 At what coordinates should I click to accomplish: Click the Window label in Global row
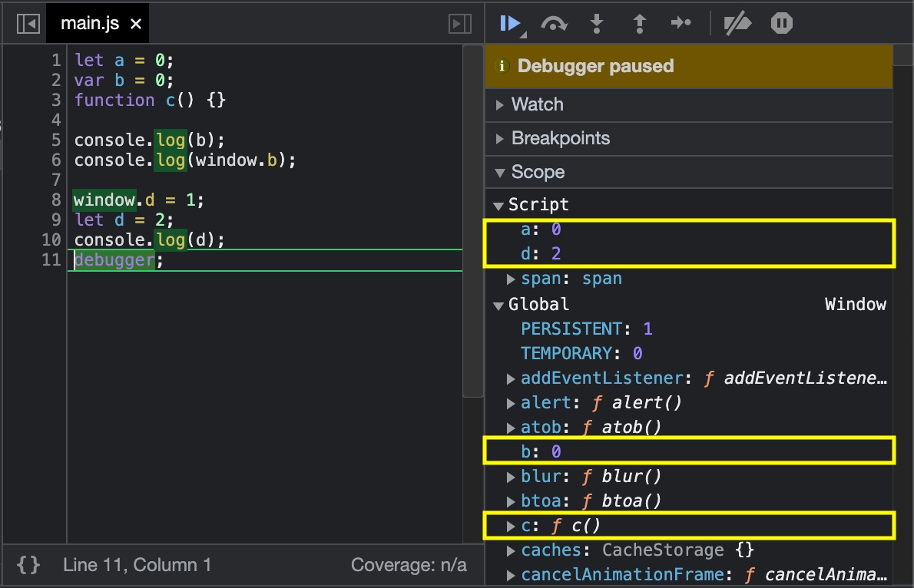pos(855,304)
